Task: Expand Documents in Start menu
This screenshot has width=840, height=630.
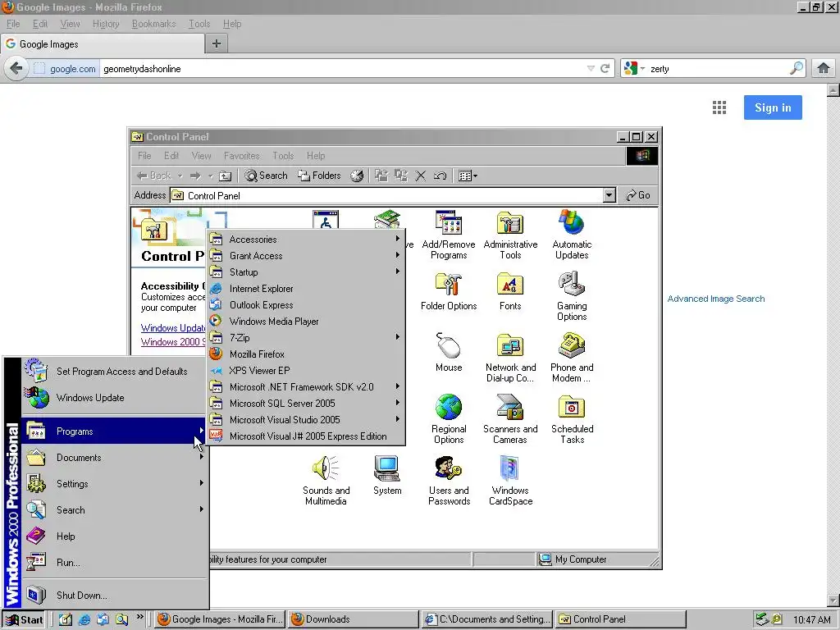Action: tap(114, 458)
